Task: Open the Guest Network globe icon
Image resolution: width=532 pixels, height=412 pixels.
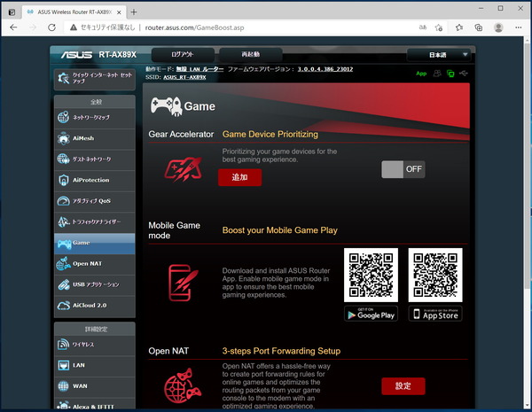Action: coord(64,159)
